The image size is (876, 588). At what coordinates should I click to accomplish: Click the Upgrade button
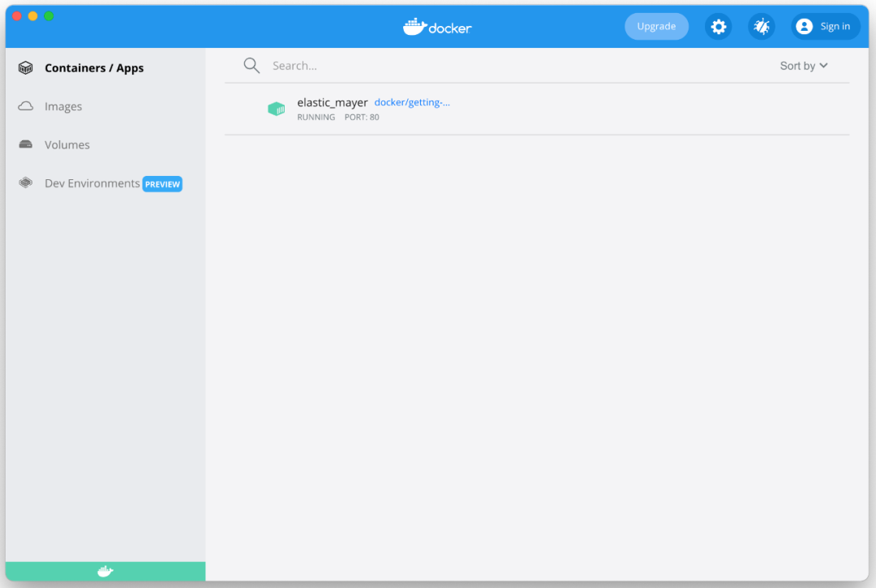click(x=656, y=26)
